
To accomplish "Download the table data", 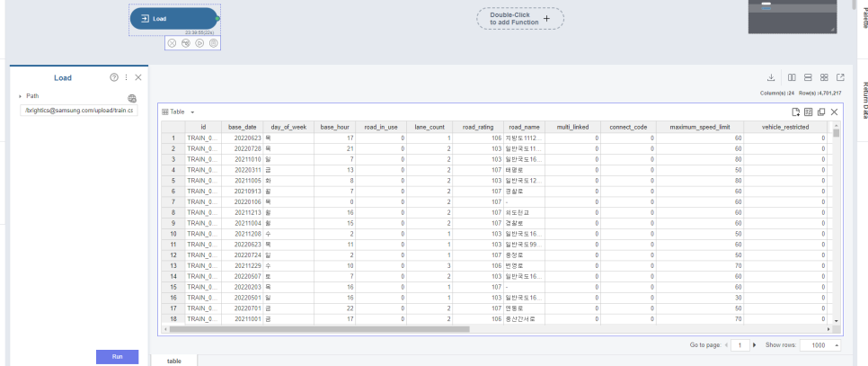I will (x=771, y=77).
